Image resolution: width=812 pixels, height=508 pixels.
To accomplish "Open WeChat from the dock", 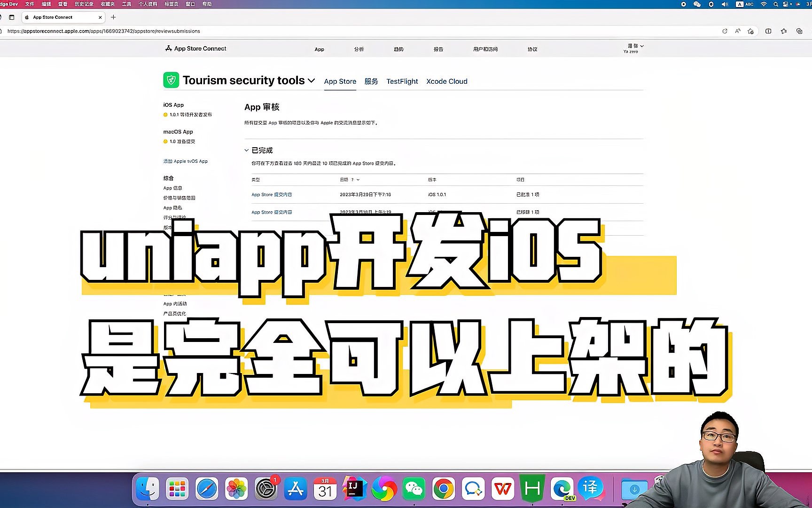I will [414, 489].
